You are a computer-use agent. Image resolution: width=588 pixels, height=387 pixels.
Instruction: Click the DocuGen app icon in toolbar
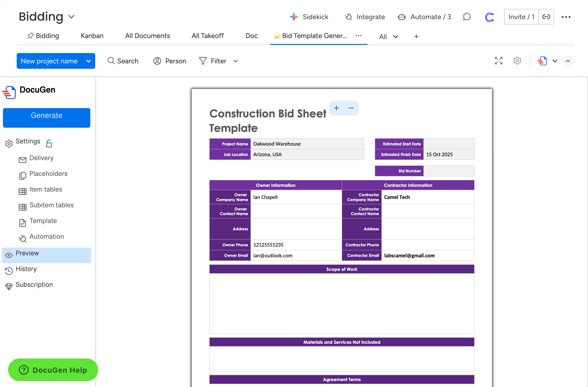point(542,61)
